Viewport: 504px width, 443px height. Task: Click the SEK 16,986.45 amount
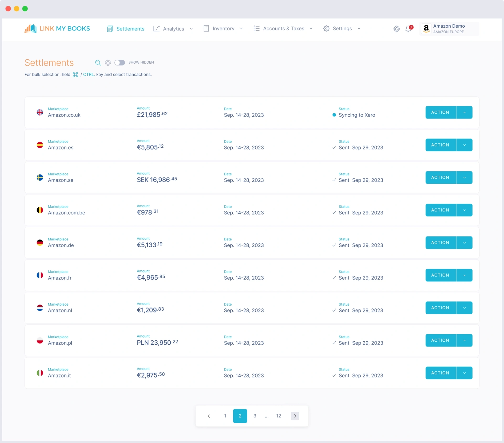click(x=157, y=180)
